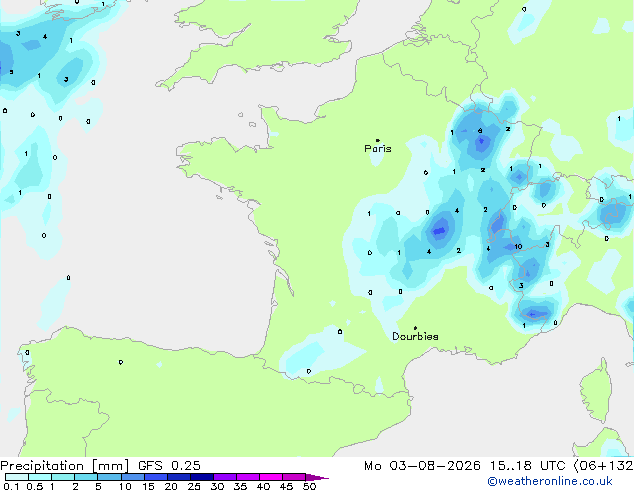Click the 'GFS 0.25' model label

(x=169, y=466)
